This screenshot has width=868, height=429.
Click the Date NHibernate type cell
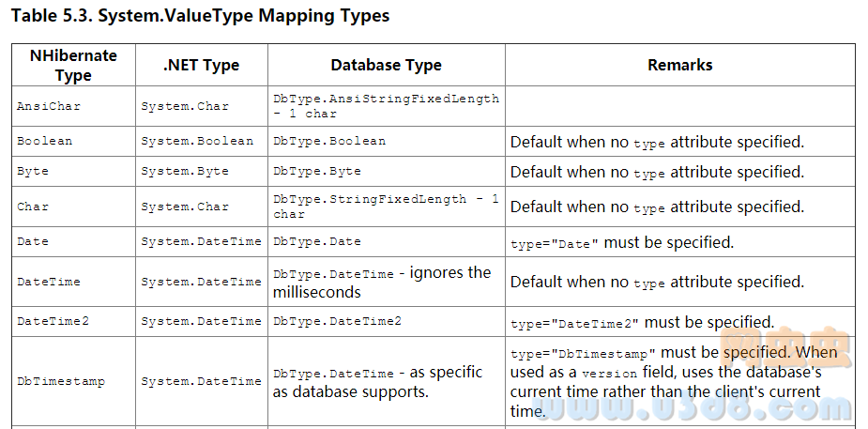point(73,242)
